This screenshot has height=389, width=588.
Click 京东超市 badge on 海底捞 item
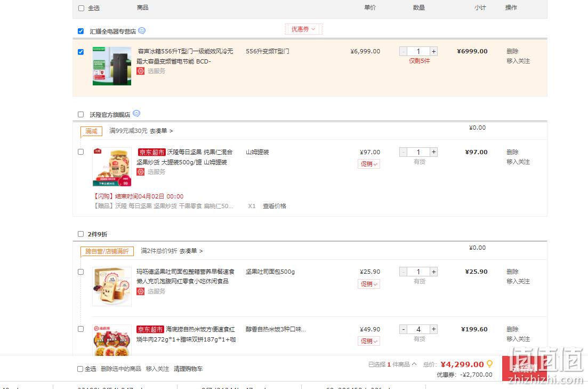click(150, 329)
